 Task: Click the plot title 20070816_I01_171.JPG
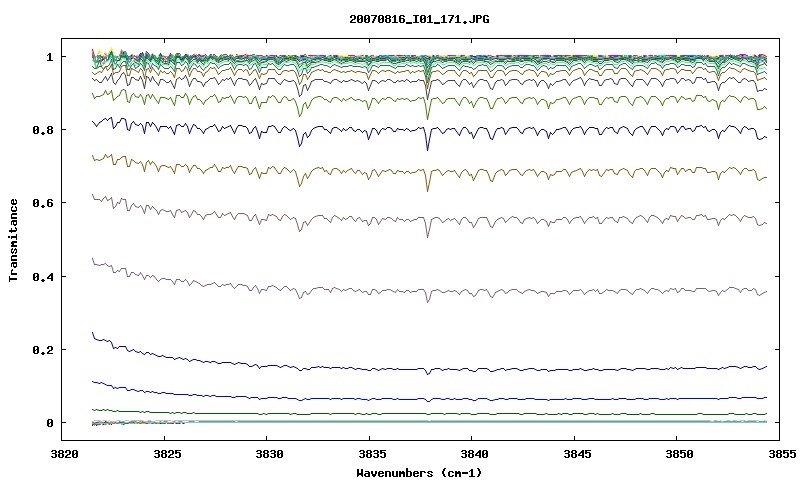(419, 19)
